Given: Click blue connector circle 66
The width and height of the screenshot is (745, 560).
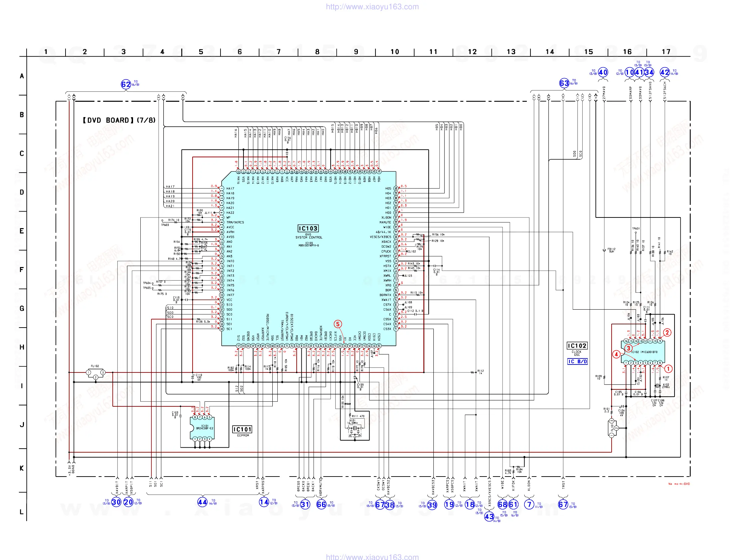Looking at the screenshot, I should [321, 504].
